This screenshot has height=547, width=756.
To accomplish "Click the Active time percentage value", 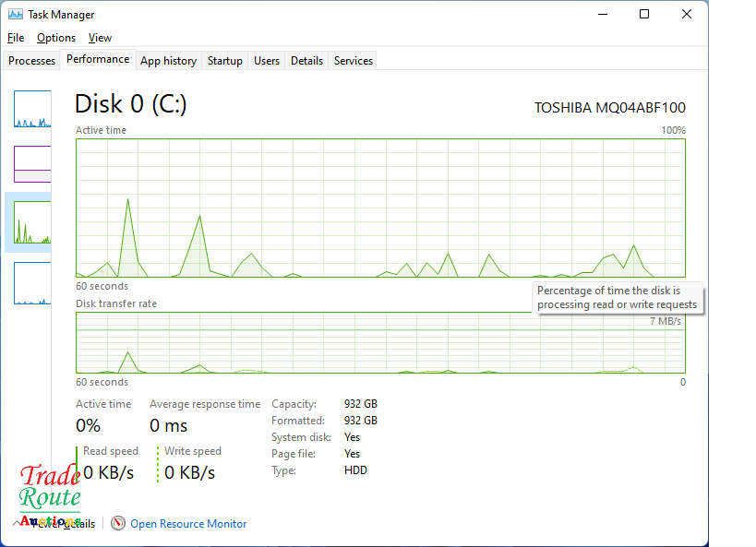I will 88,425.
